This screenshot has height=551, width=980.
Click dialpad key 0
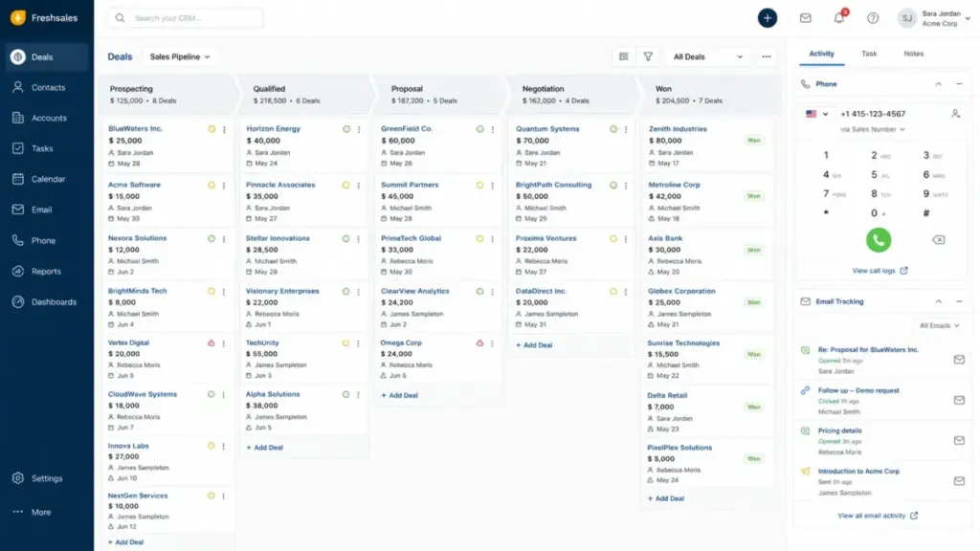pyautogui.click(x=876, y=213)
